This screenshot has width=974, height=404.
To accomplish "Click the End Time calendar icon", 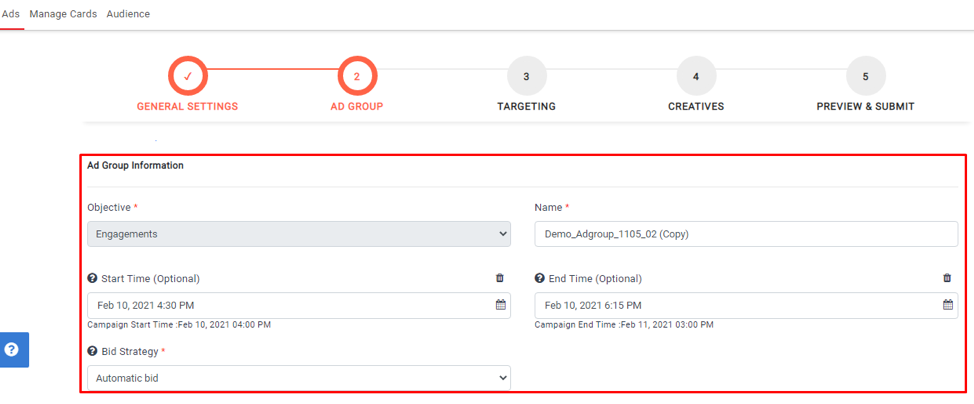I will pos(948,305).
